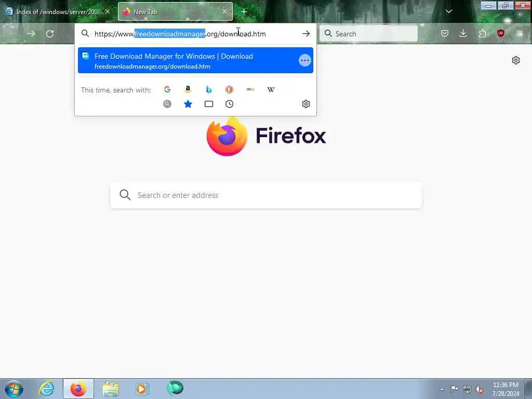Choose the gray magnifier search engine icon
The image size is (532, 399).
coord(167,104)
